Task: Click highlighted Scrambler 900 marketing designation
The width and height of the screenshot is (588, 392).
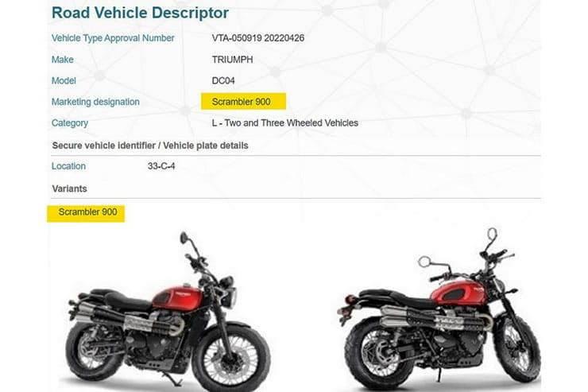Action: pyautogui.click(x=243, y=102)
